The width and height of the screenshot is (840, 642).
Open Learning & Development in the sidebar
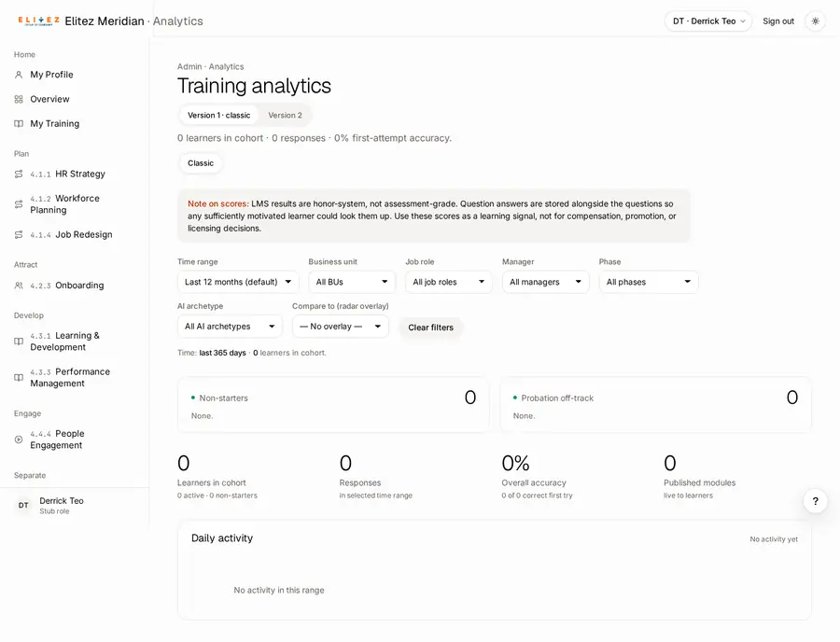75,342
